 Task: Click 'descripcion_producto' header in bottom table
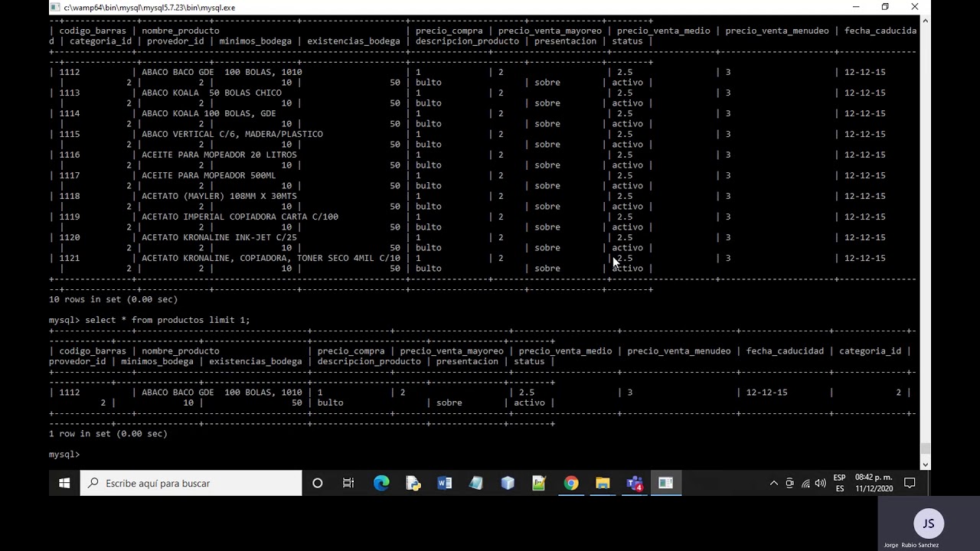point(369,361)
